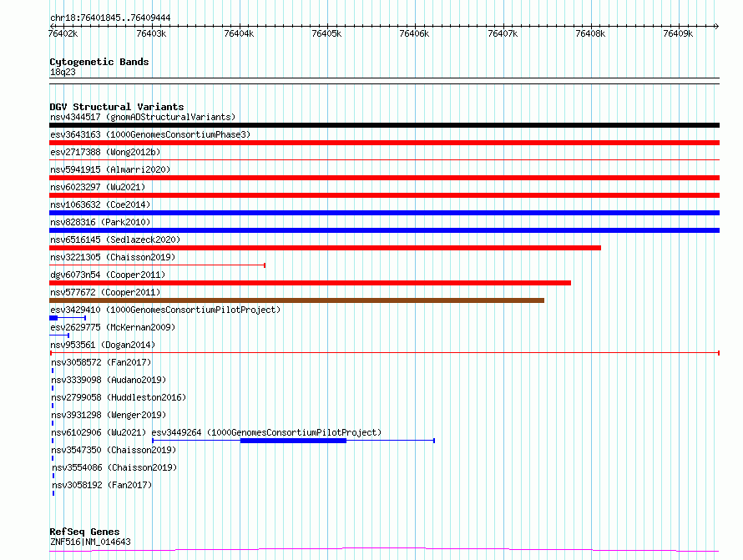Image resolution: width=743 pixels, height=560 pixels.
Task: Open nsv3221305 Chaisson2019 variant label
Action: coord(113,257)
